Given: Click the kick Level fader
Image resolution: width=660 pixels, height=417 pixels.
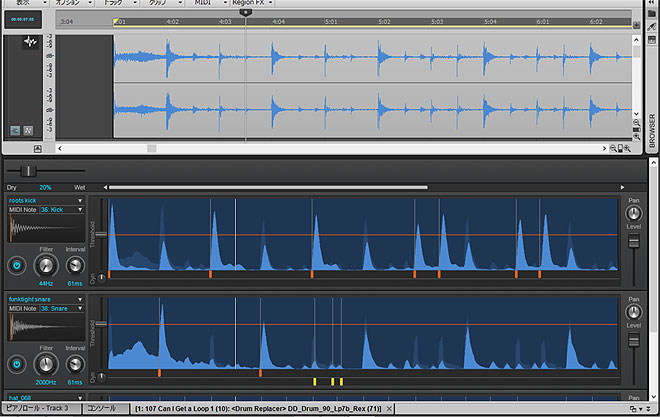Looking at the screenshot, I should click(x=633, y=241).
